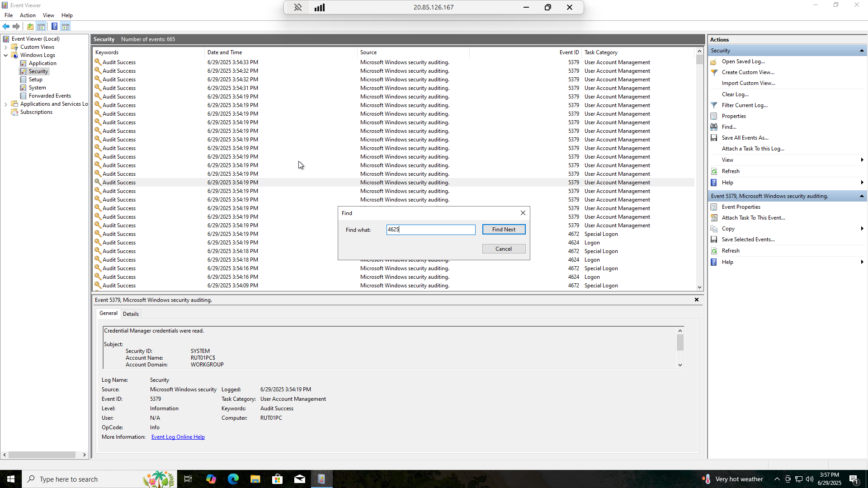This screenshot has width=868, height=488.
Task: Click the Attach Task To This Event icon
Action: coord(714,218)
